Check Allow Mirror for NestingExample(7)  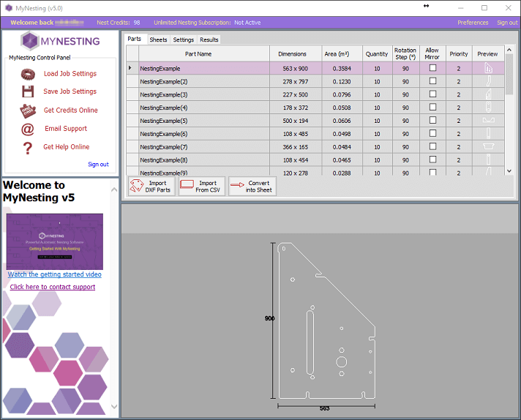[x=432, y=146]
